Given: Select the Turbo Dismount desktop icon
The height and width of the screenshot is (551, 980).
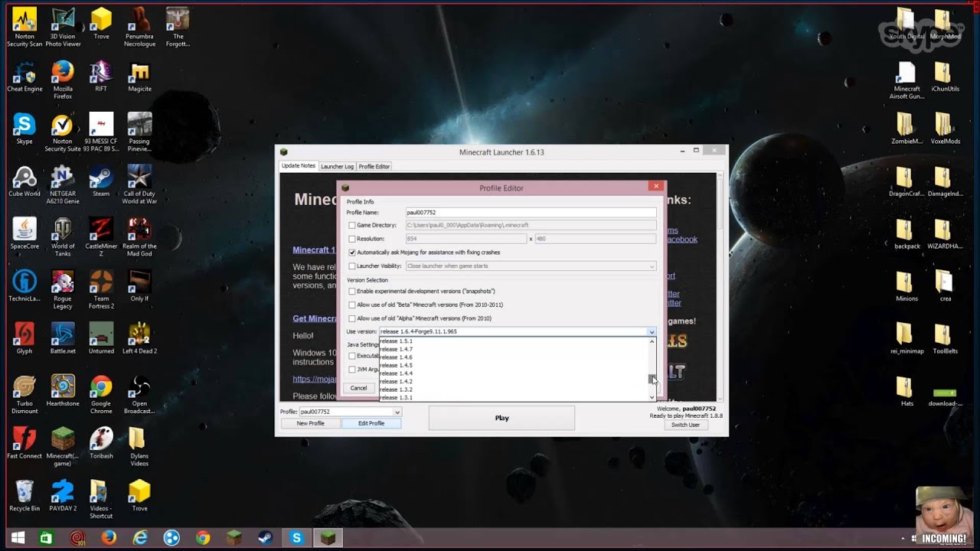Looking at the screenshot, I should coord(24,395).
